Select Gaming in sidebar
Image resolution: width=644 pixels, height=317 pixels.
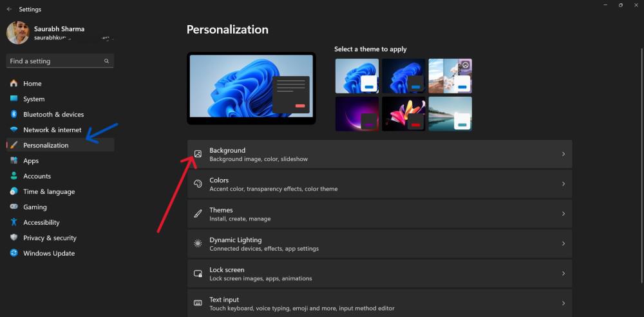tap(61, 207)
